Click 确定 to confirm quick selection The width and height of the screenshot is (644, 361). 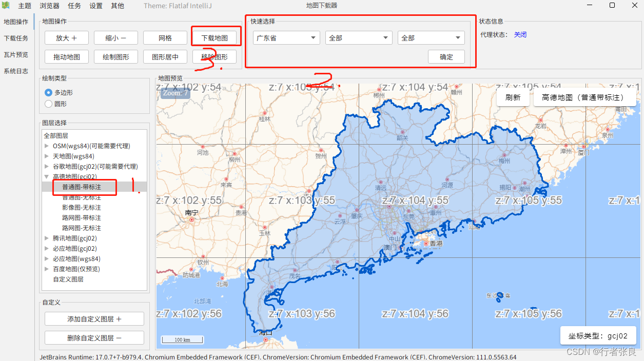[446, 57]
